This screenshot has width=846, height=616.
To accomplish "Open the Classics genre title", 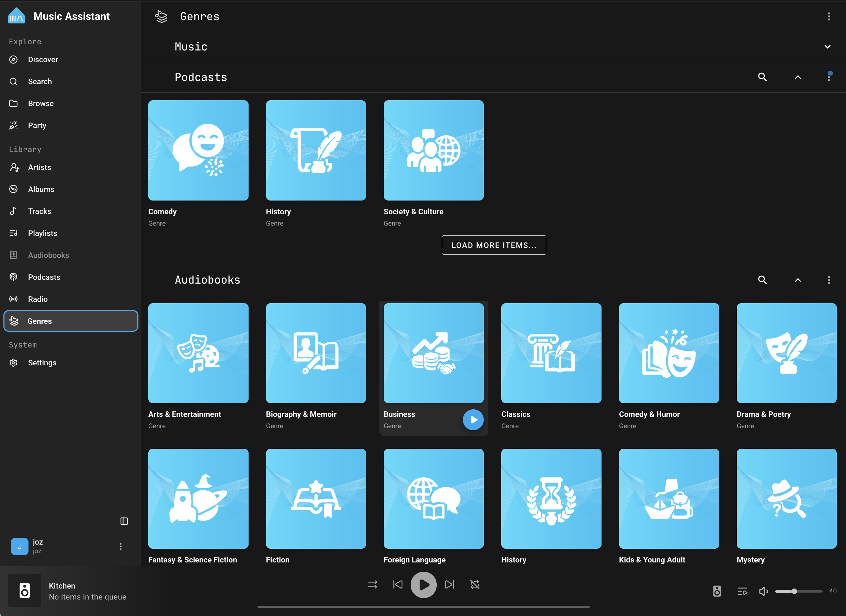I will click(x=515, y=414).
